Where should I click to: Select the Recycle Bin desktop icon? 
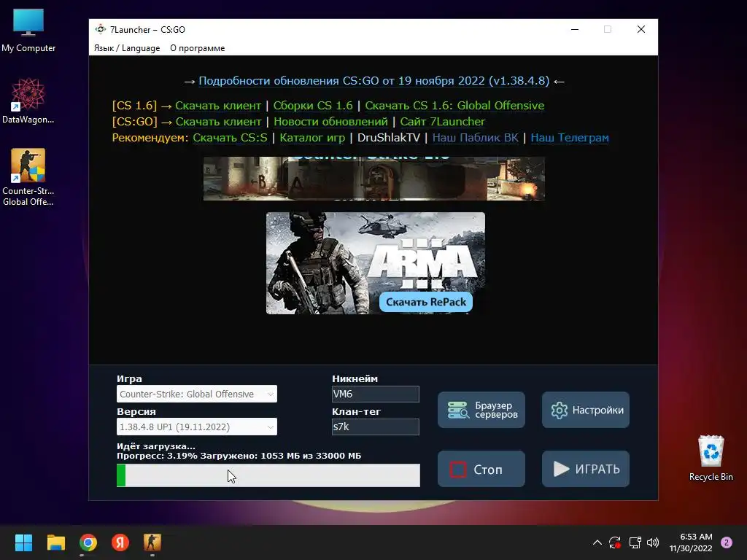(711, 458)
